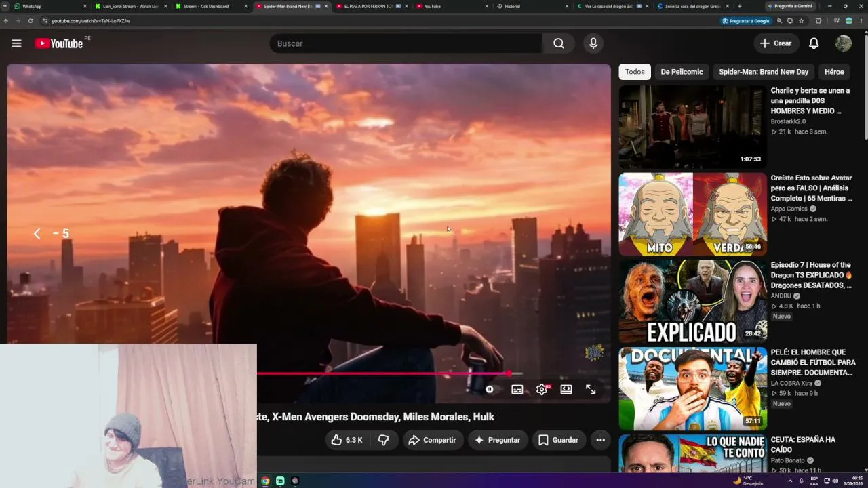Open the Chrome extensions puzzle icon
Viewport: 868px width, 488px height.
pos(818,21)
